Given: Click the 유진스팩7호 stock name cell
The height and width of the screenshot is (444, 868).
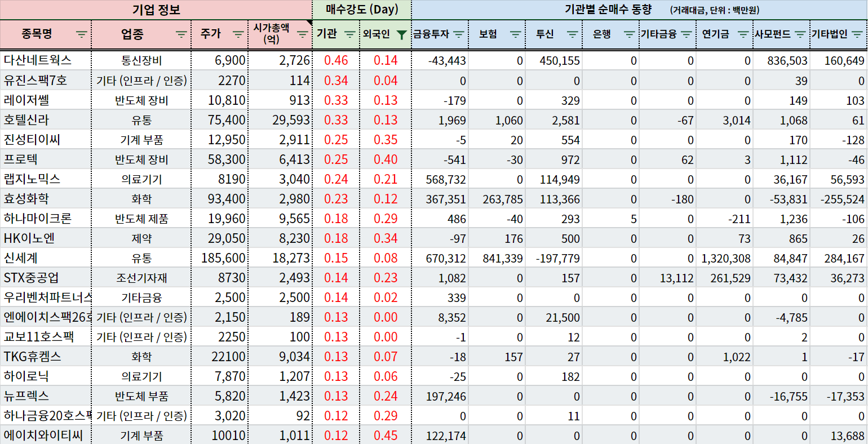Looking at the screenshot, I should pos(45,80).
